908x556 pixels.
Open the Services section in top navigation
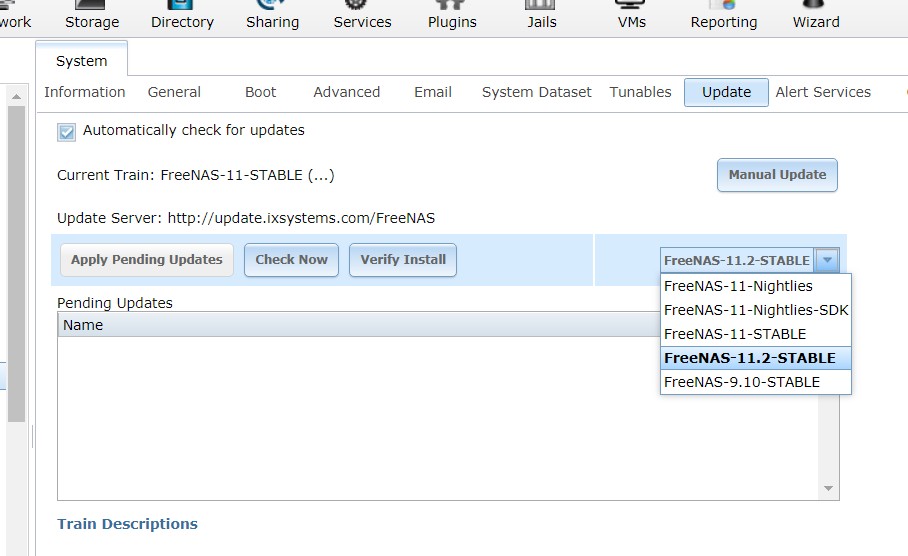pyautogui.click(x=362, y=16)
